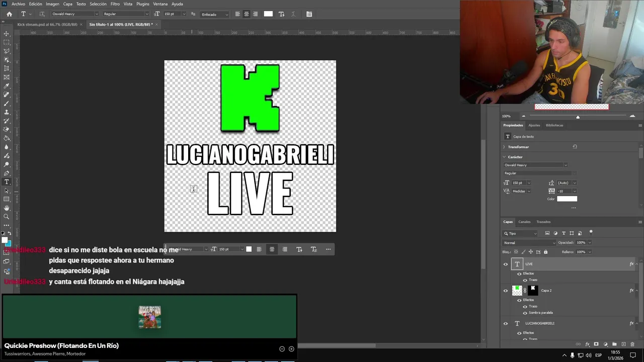The width and height of the screenshot is (644, 362).
Task: Open the Opacidad percentage dropdown
Action: click(x=590, y=243)
